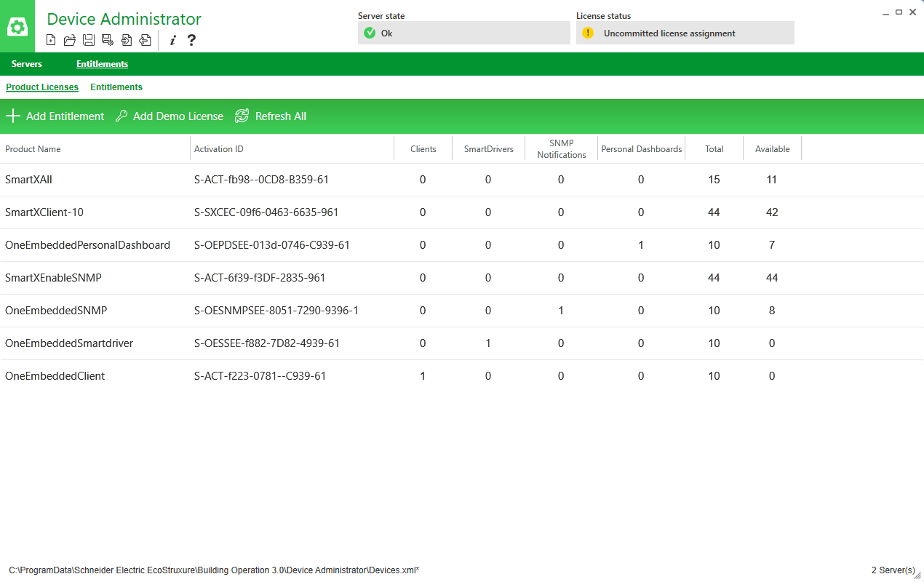Click the window resize grip corner
This screenshot has width=924, height=582.
point(918,576)
